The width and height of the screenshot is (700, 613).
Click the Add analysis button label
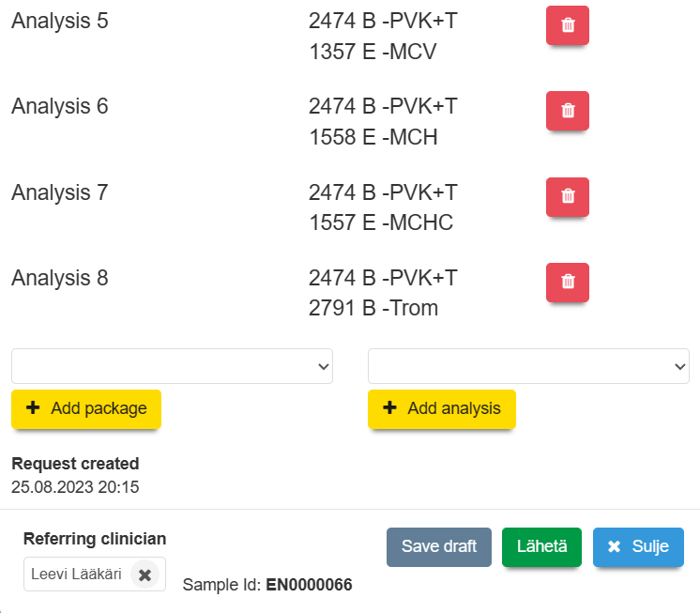coord(453,408)
